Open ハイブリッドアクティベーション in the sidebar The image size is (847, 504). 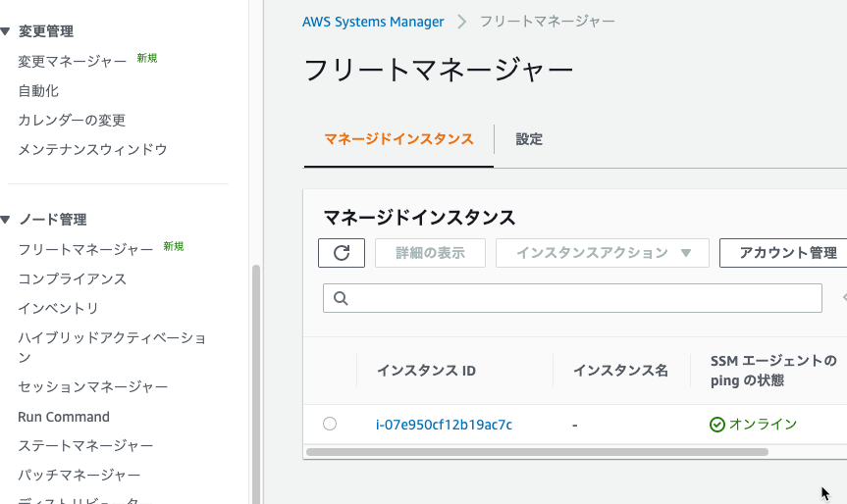click(112, 347)
